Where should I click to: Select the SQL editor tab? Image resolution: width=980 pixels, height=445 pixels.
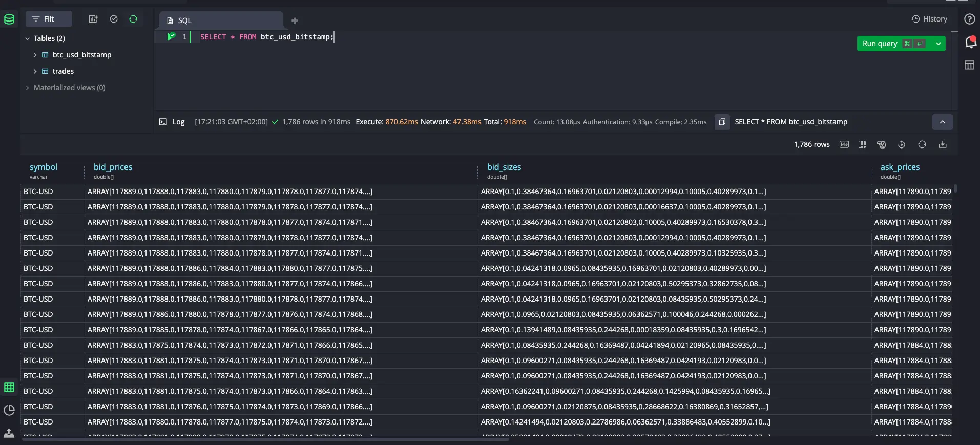(221, 20)
